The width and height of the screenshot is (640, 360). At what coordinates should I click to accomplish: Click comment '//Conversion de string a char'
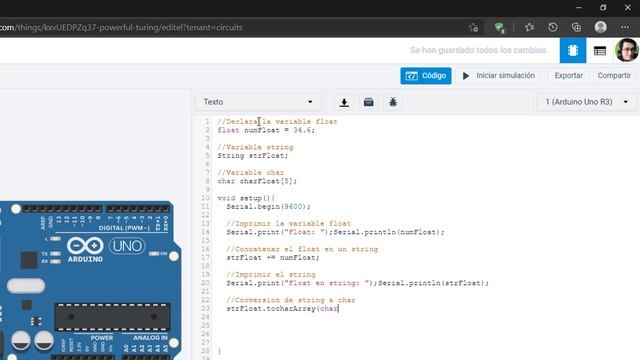click(291, 300)
